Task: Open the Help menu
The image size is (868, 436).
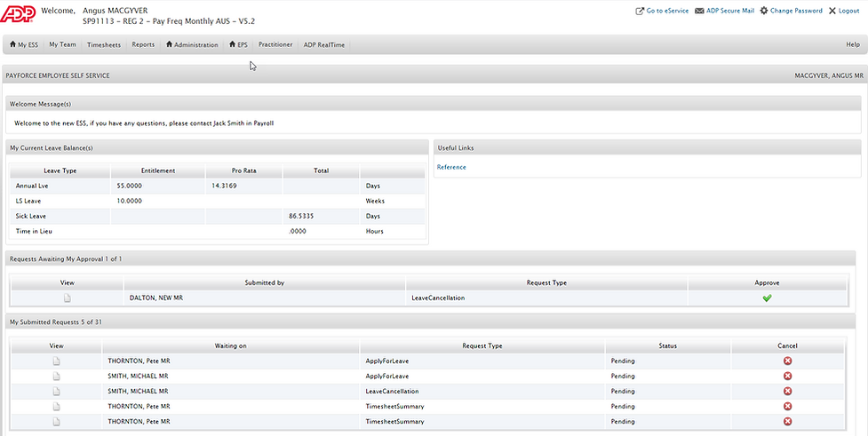Action: coord(853,44)
